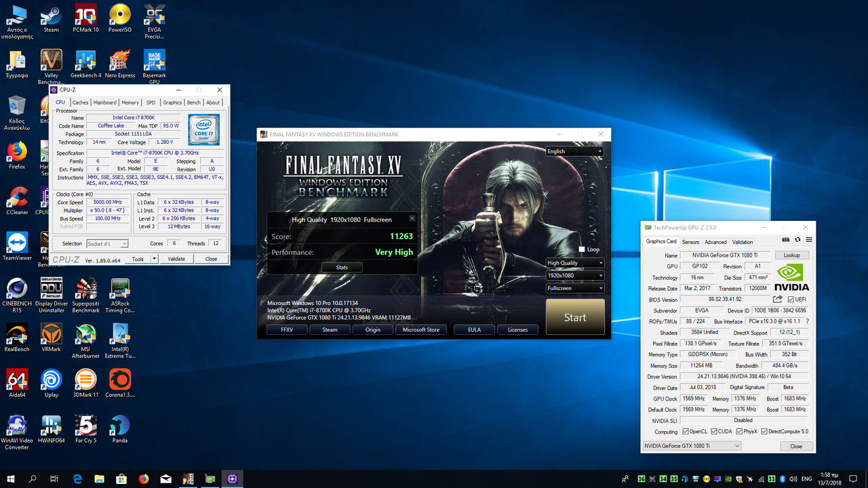Toggle DirectCompute 5.0 checkbox
This screenshot has height=488, width=868.
765,432
